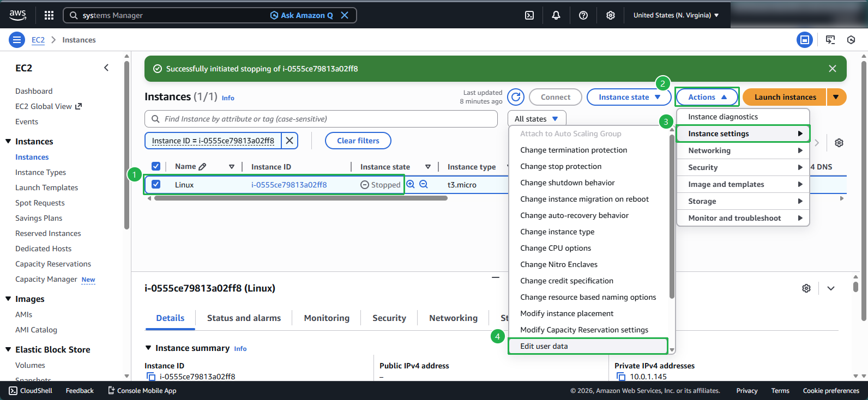Open details panel settings gear

tap(806, 288)
